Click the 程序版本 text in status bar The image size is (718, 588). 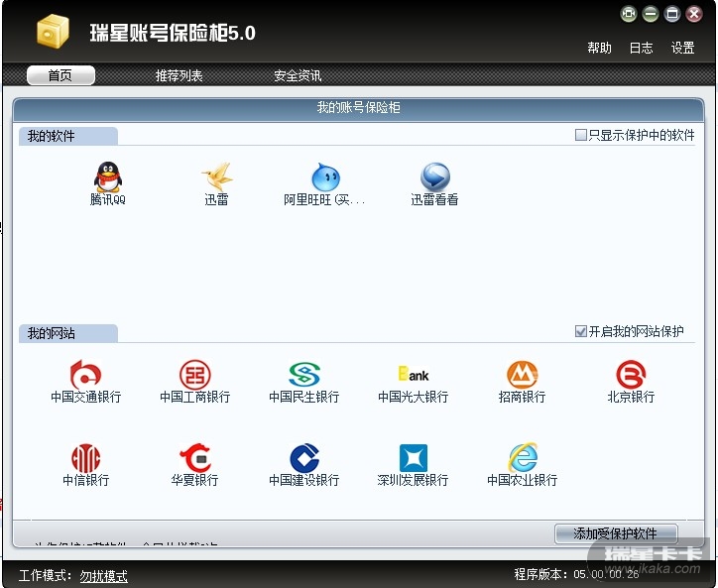pos(576,574)
